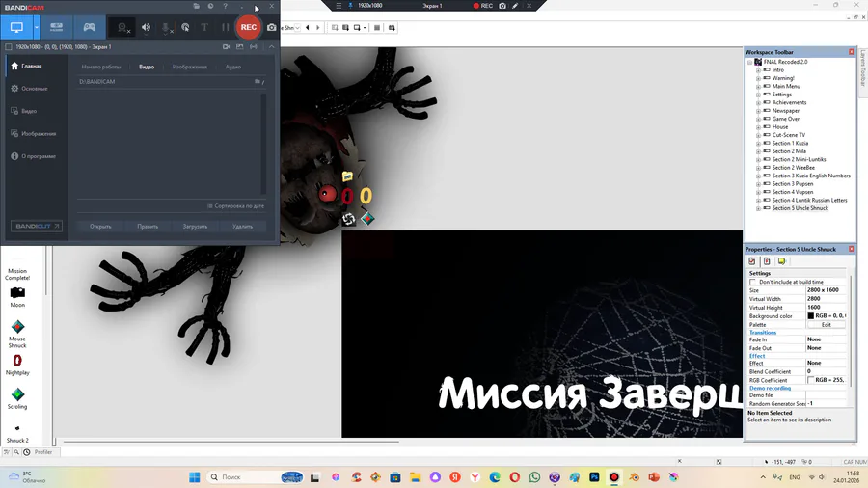Screen dimensions: 868x488
Task: Collapse Bandicam panel with chevron up
Action: click(271, 47)
